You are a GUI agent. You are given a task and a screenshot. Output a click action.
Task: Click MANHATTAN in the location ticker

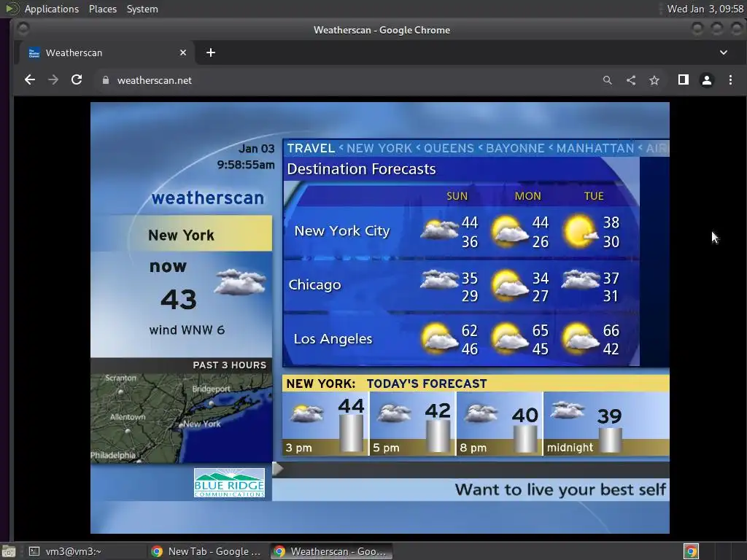[595, 148]
